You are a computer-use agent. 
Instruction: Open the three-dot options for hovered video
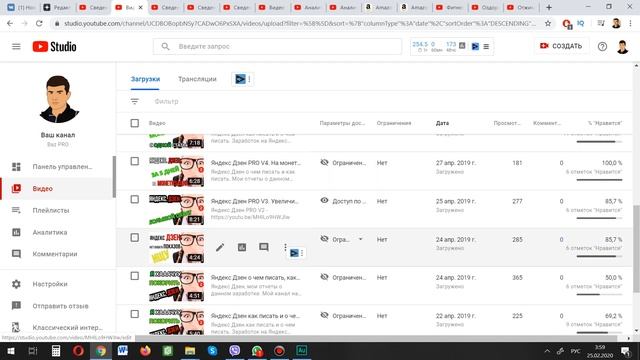coord(285,247)
